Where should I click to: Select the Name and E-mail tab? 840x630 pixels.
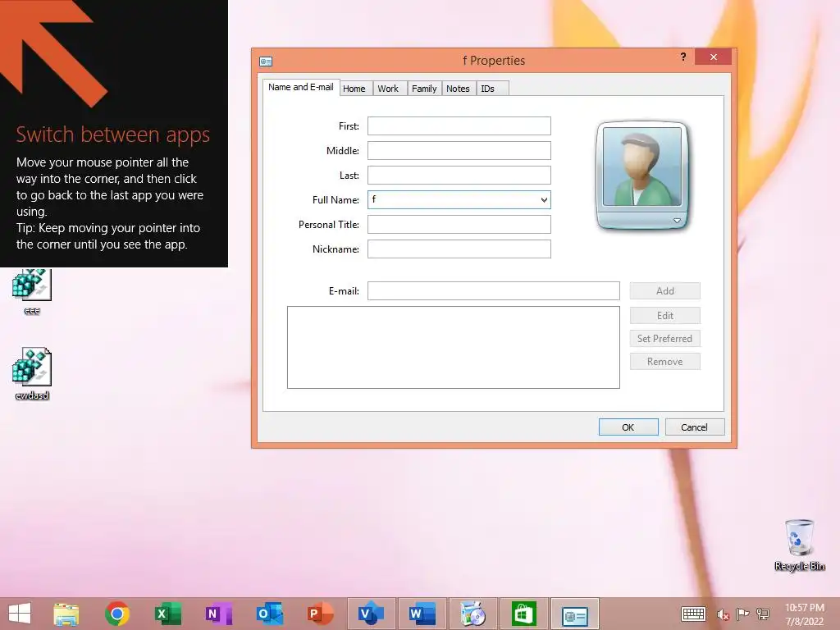pos(300,87)
